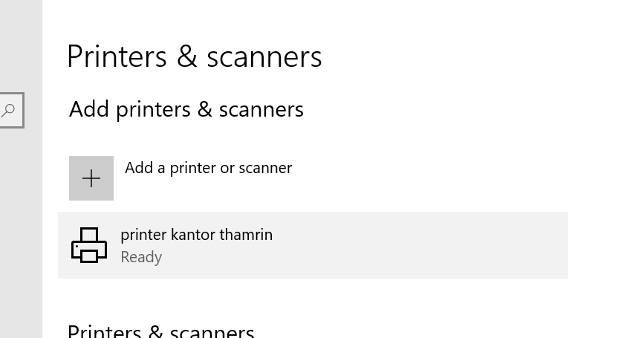Click the ampersand in the page title
The width and height of the screenshot is (644, 338).
click(x=186, y=57)
